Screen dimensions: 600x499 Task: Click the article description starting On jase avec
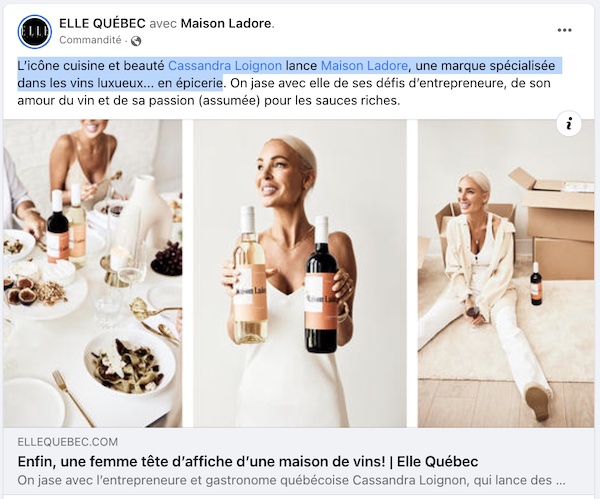(x=291, y=480)
